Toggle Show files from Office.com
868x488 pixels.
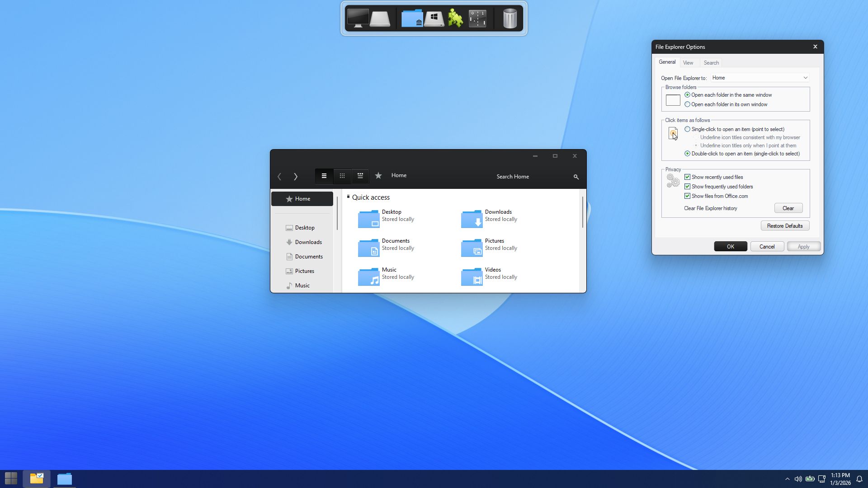click(687, 196)
